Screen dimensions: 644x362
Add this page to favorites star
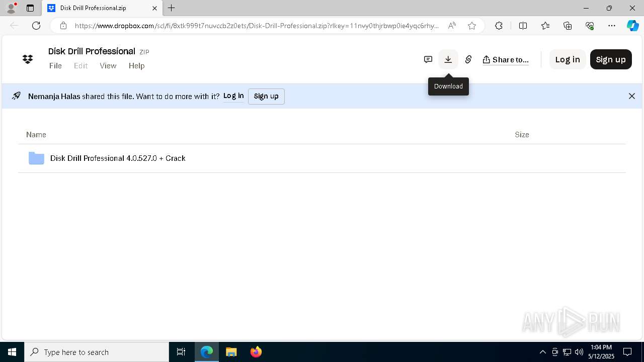pos(472,26)
